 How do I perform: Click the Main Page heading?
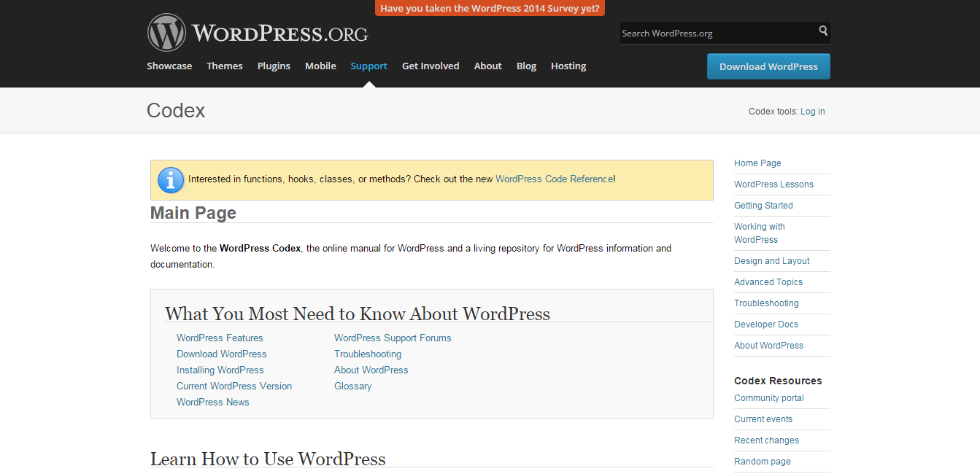(x=193, y=213)
